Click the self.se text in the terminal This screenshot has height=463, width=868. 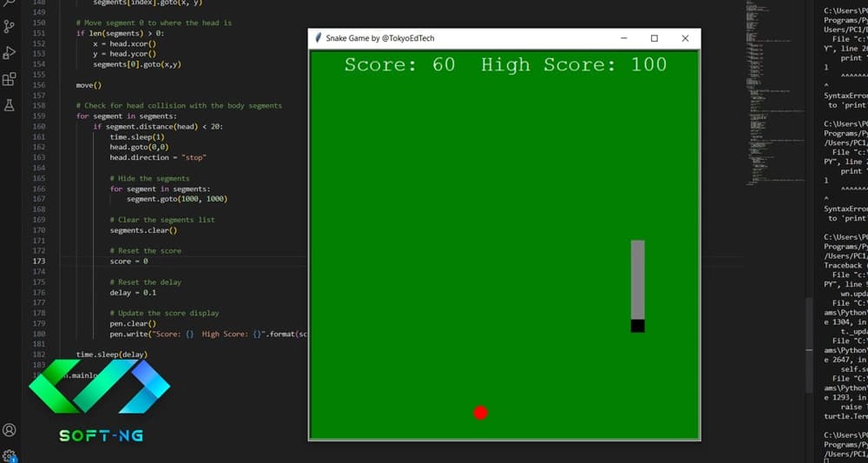(854, 369)
